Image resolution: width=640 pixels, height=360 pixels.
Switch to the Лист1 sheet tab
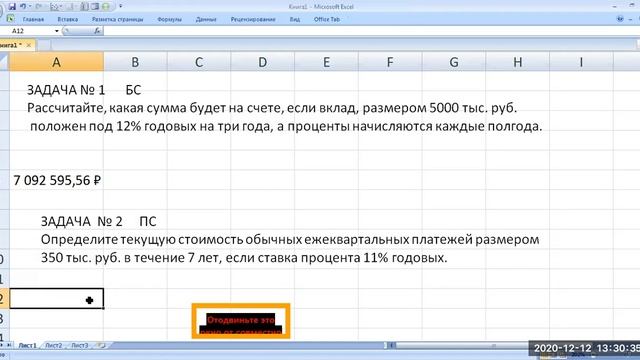(x=27, y=345)
